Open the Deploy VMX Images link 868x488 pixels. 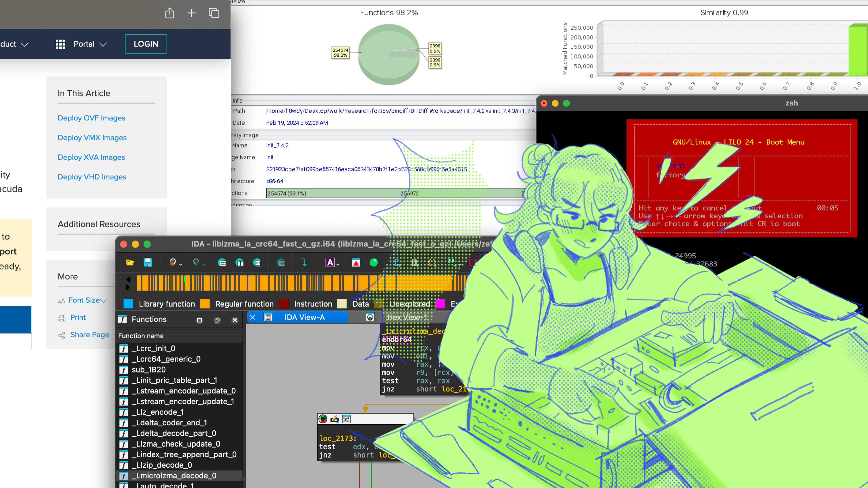[x=92, y=138]
